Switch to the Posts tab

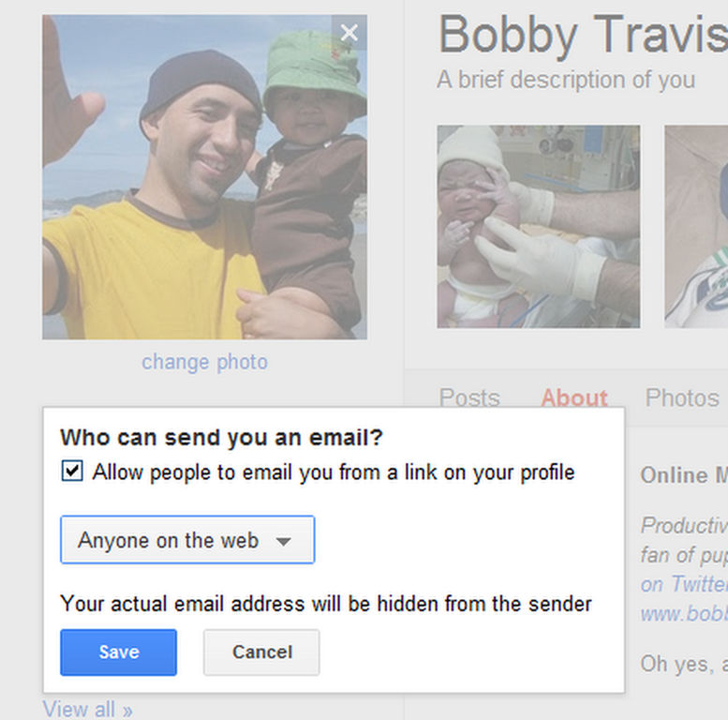469,397
